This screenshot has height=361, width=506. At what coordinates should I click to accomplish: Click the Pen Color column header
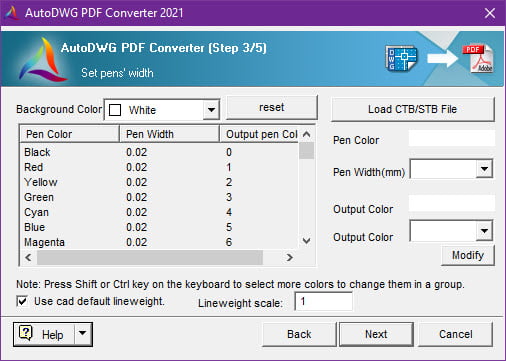(69, 134)
